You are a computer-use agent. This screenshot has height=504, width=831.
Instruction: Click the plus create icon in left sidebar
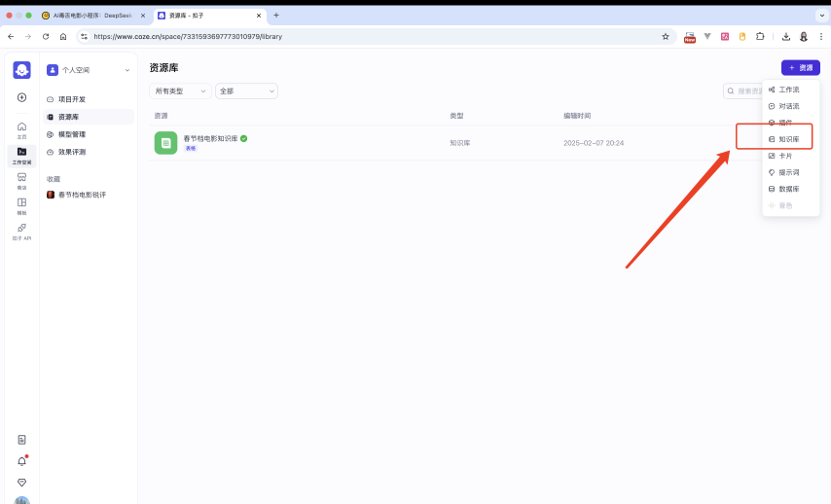[21, 97]
